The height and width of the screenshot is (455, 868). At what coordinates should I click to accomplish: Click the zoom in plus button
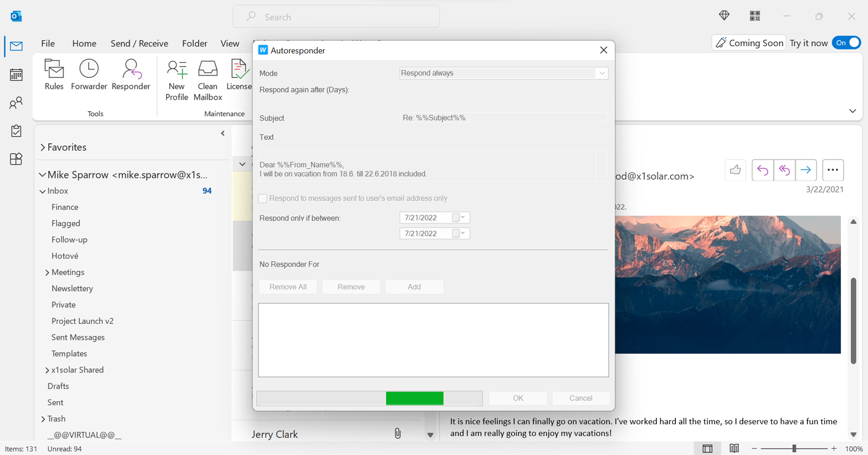[x=834, y=448]
